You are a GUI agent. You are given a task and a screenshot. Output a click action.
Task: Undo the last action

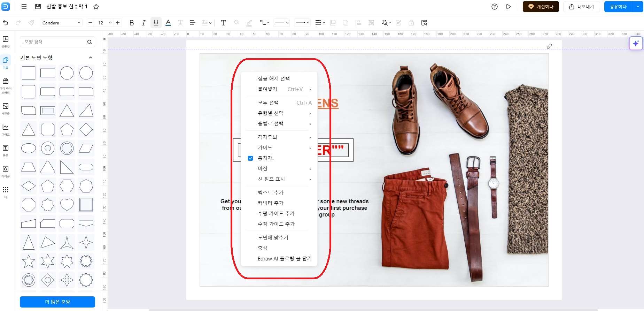click(x=6, y=23)
